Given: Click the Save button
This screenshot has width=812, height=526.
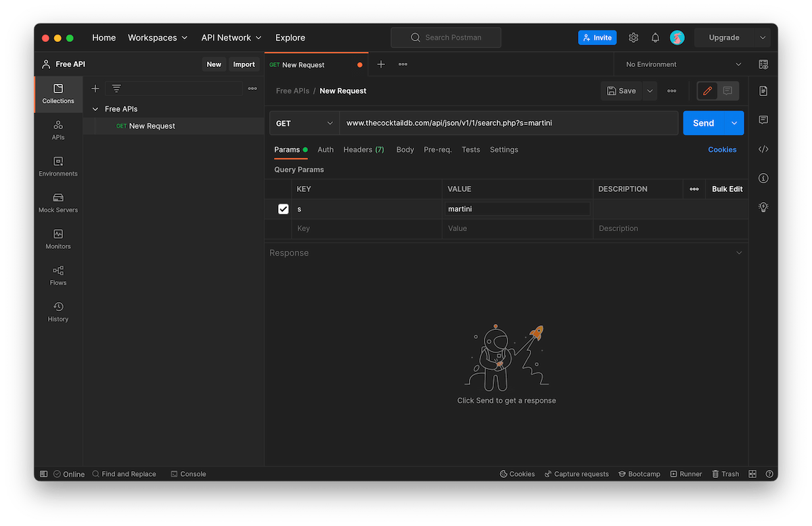Looking at the screenshot, I should (622, 91).
